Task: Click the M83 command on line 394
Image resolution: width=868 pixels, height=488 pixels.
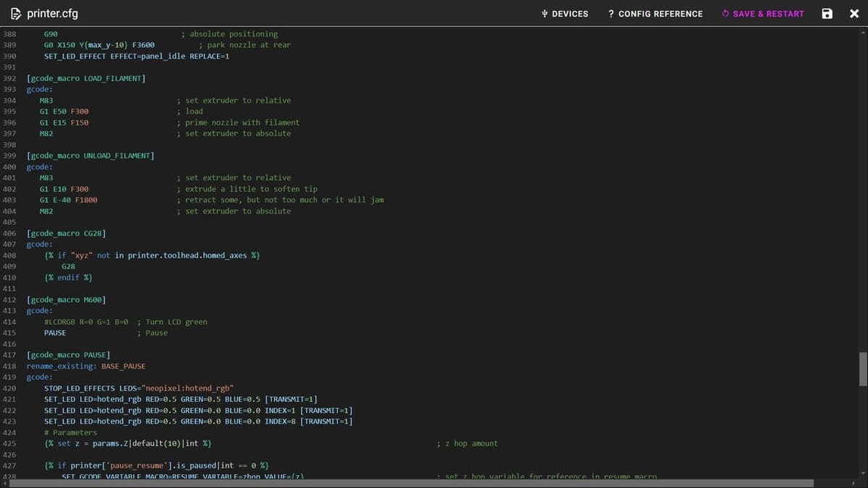Action: point(46,100)
